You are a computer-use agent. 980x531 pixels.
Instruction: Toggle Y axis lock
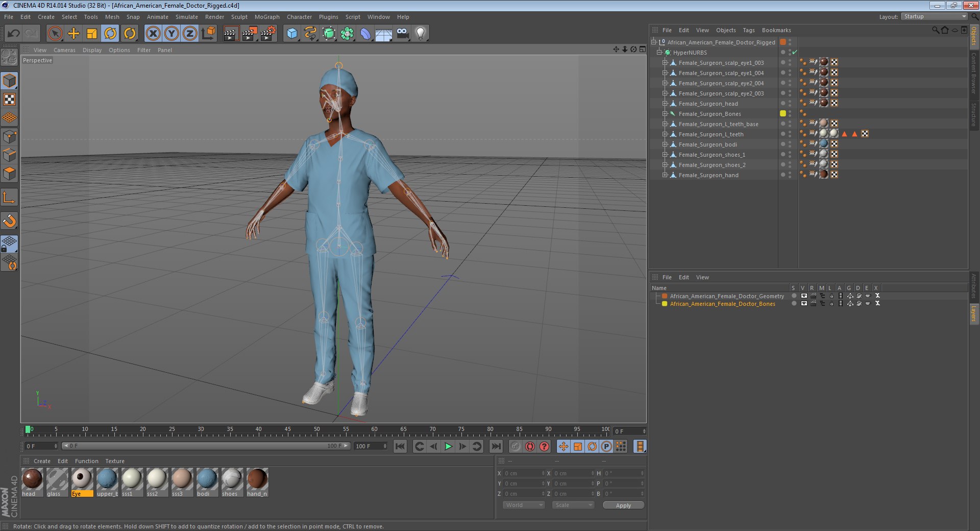(x=171, y=34)
